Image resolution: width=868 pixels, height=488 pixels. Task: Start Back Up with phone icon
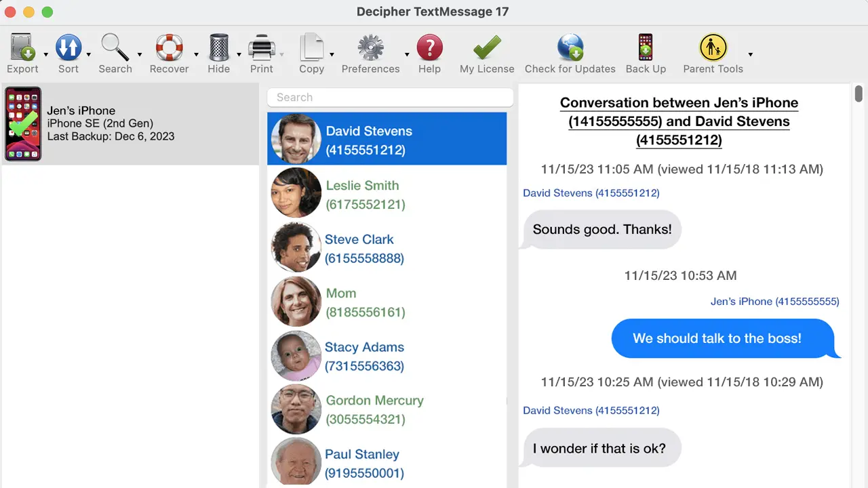(x=646, y=48)
